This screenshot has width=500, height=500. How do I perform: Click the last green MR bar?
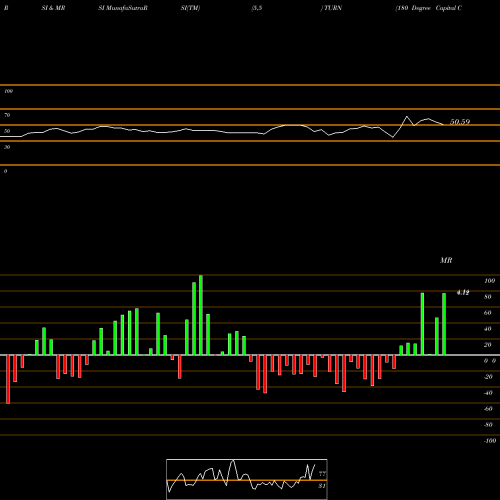pyautogui.click(x=444, y=324)
